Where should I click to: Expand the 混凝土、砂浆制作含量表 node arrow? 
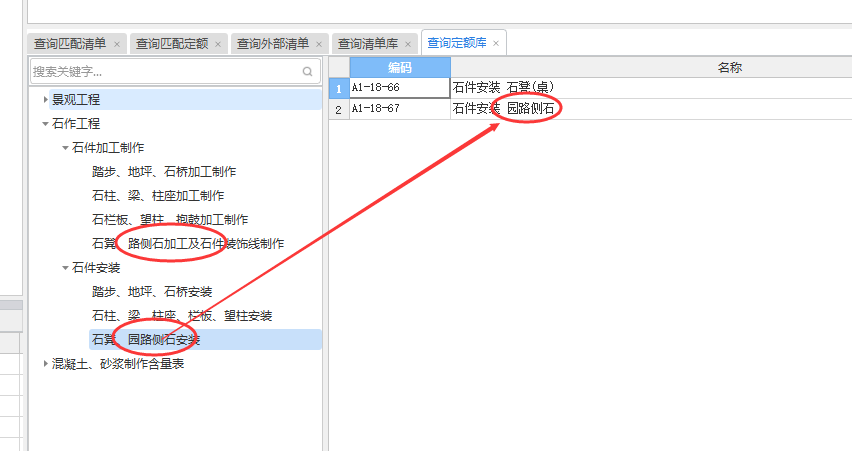tap(45, 364)
